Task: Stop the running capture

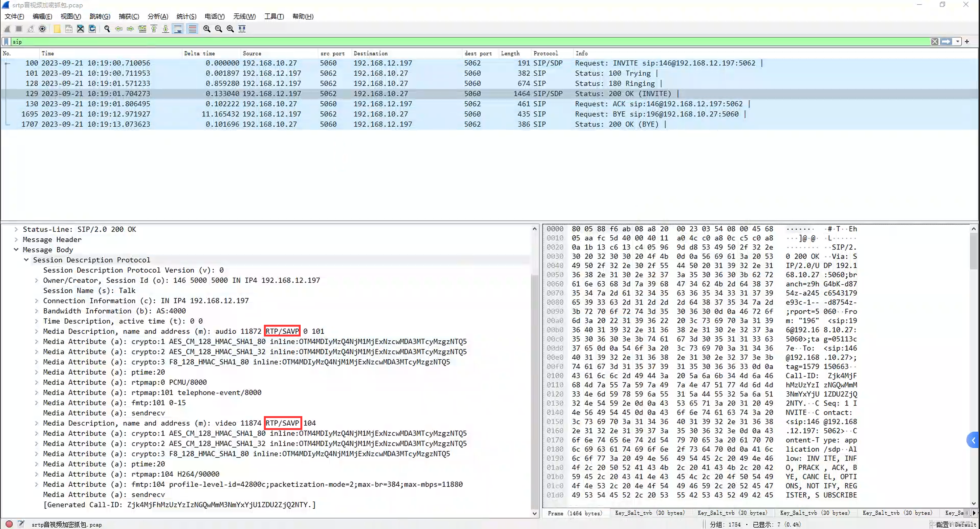Action: (x=19, y=29)
